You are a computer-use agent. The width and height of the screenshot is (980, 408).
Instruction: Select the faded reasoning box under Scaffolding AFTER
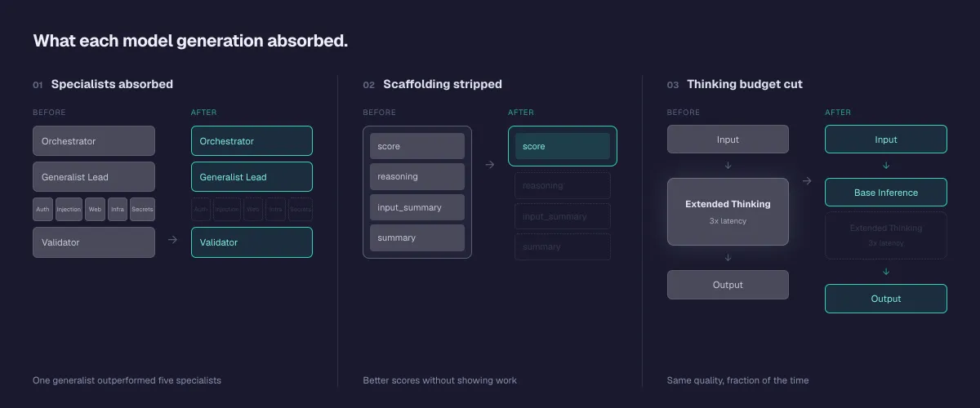coord(563,185)
